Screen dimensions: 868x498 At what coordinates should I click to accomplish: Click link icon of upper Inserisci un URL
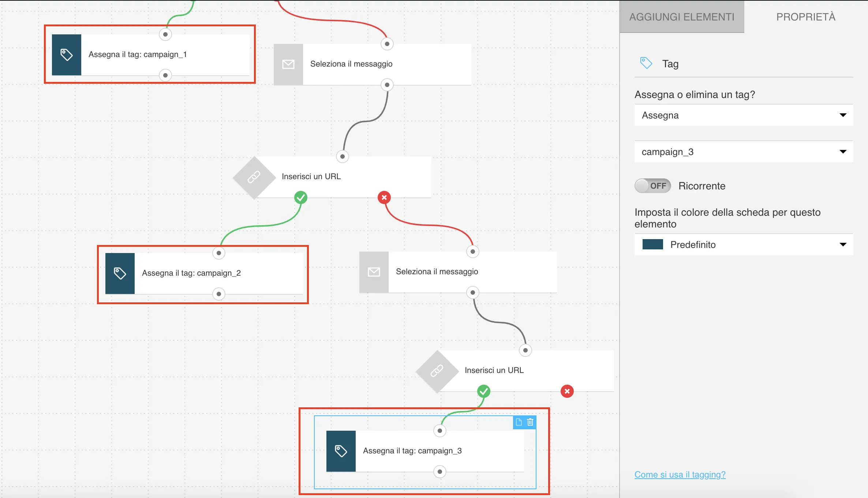click(x=254, y=177)
